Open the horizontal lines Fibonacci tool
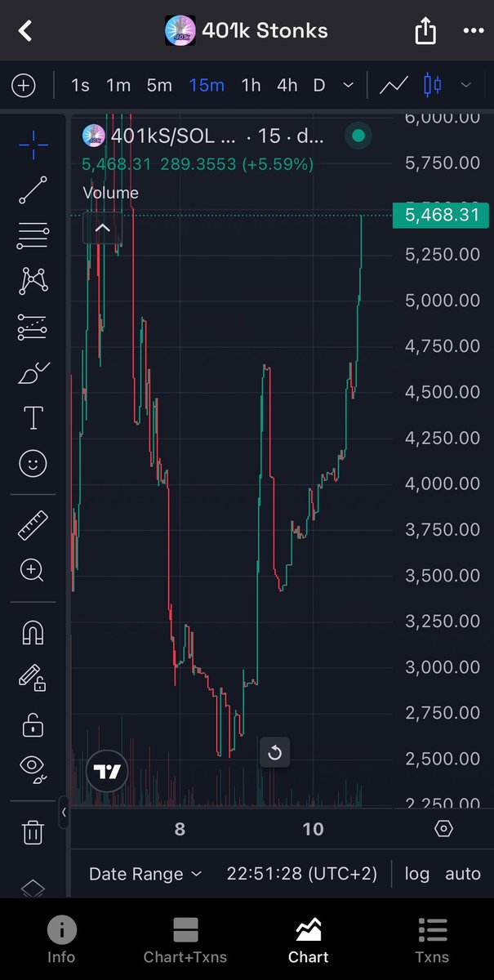The height and width of the screenshot is (980, 494). pyautogui.click(x=33, y=235)
